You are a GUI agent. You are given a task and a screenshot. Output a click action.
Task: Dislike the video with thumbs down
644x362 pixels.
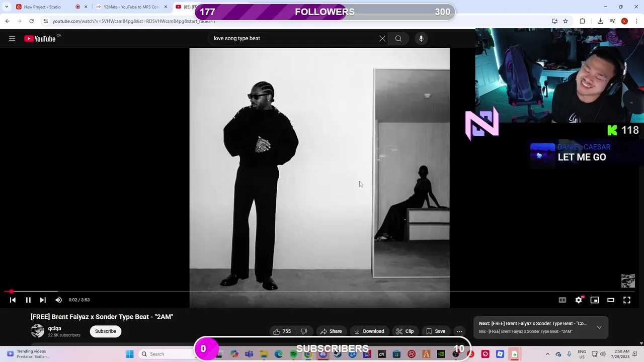tap(304, 331)
